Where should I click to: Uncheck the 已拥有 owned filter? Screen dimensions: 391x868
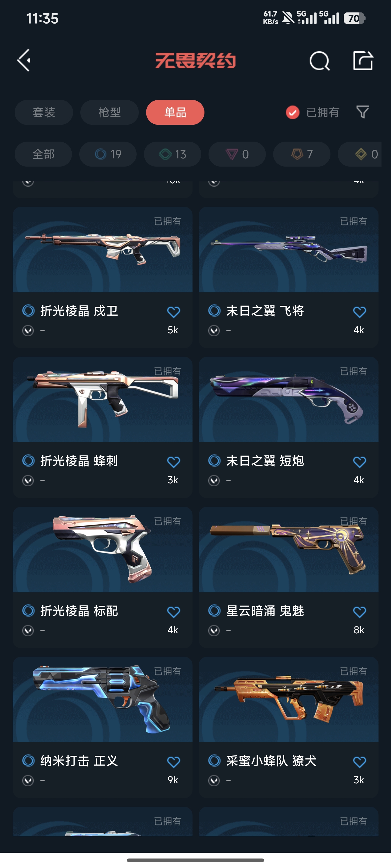pyautogui.click(x=313, y=112)
